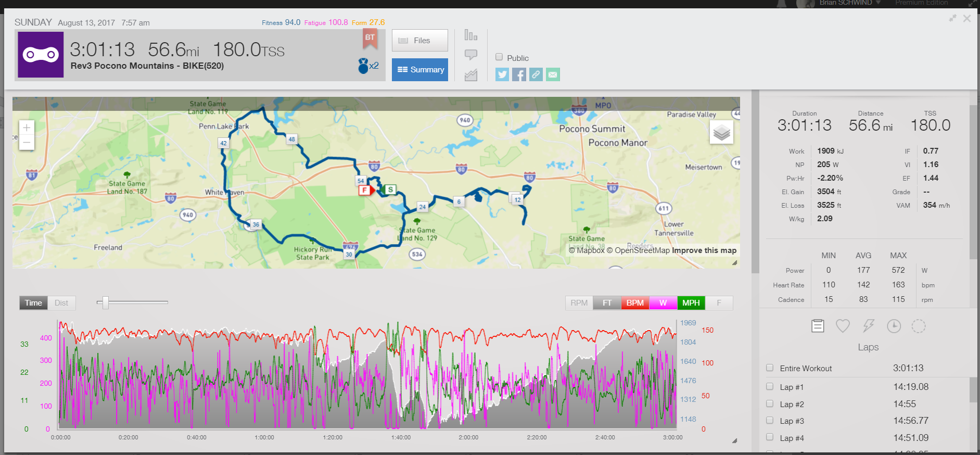Viewport: 980px width, 455px height.
Task: Click the green start marker on the map
Action: (x=390, y=189)
